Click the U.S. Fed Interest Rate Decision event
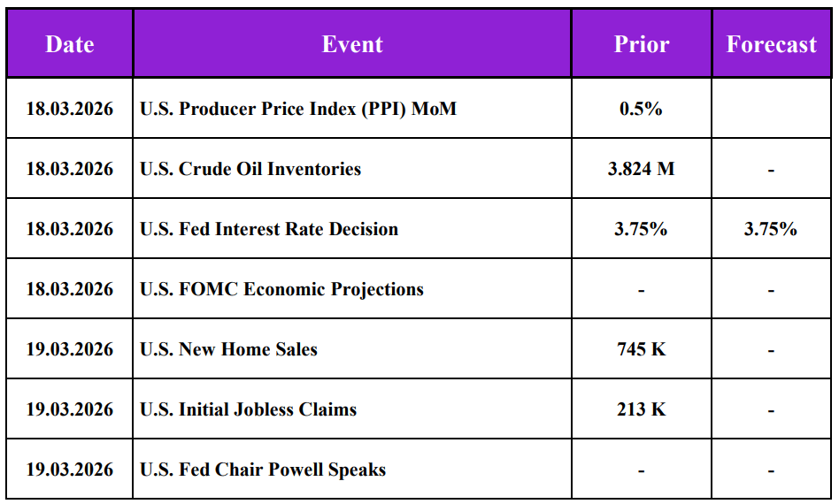This screenshot has width=839, height=504. pos(269,229)
